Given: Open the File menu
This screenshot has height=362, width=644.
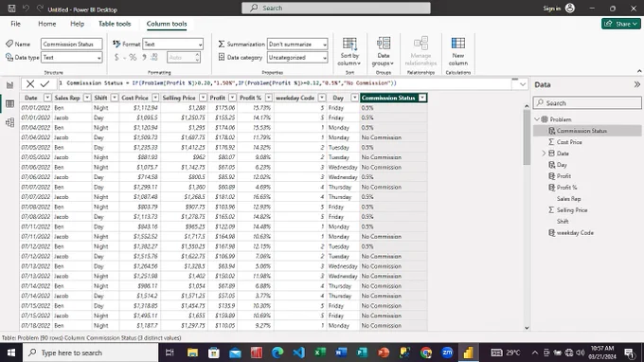Looking at the screenshot, I should click(15, 24).
